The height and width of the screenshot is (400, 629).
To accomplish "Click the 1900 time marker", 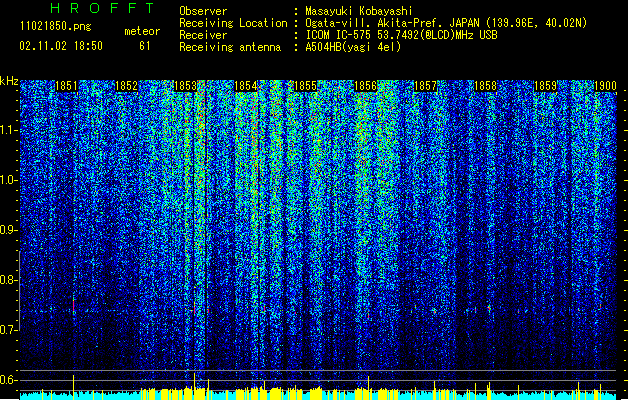I will pos(605,86).
